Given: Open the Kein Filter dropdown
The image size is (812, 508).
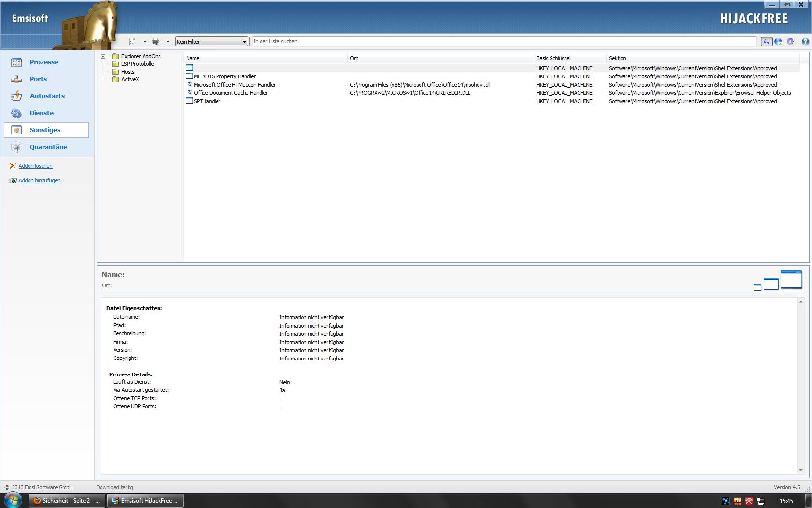Looking at the screenshot, I should 212,42.
